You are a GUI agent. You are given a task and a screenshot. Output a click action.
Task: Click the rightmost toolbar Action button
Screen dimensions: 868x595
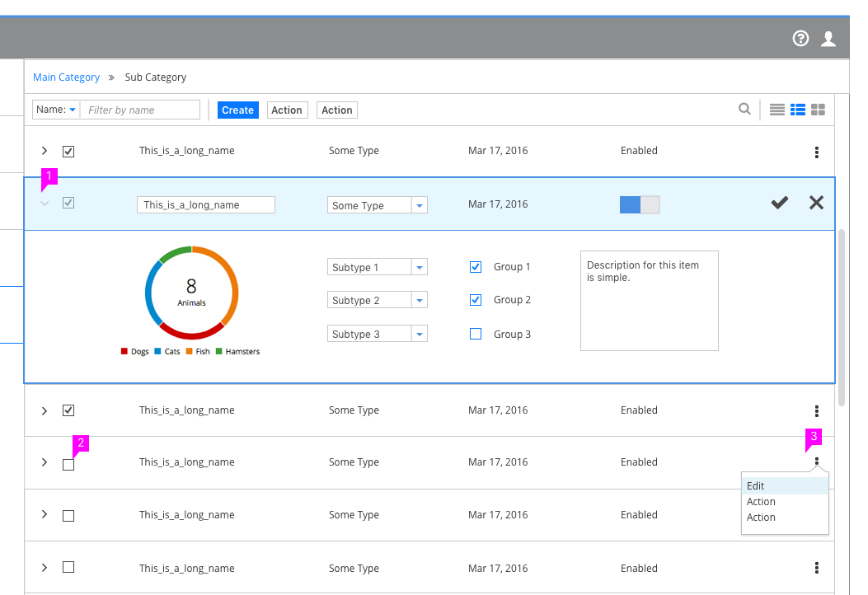[337, 110]
